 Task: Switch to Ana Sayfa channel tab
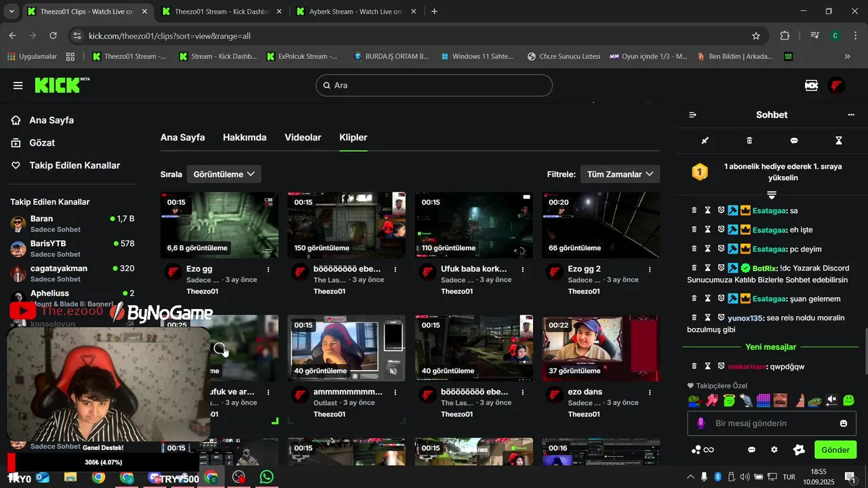(x=182, y=138)
